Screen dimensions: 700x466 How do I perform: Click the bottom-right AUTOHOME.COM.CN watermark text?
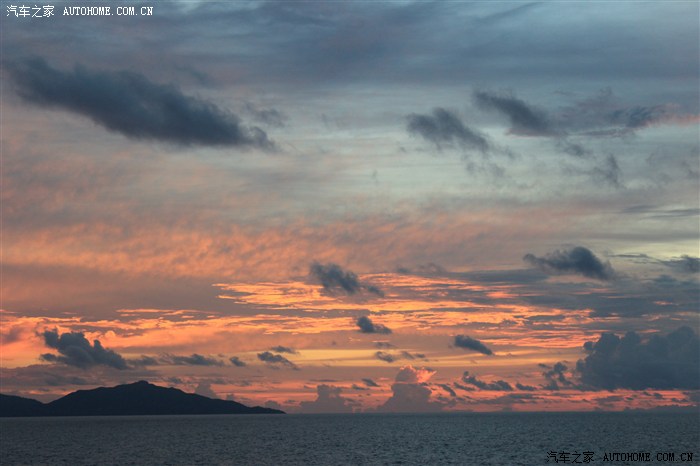pos(647,456)
